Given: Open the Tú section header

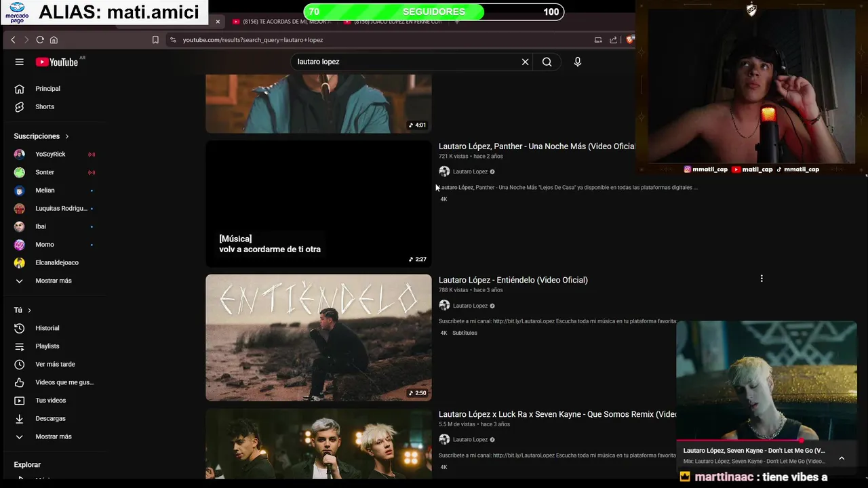Looking at the screenshot, I should pyautogui.click(x=22, y=310).
